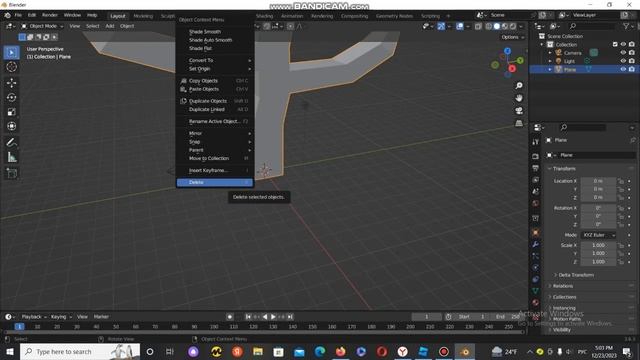Select the Scale tool
The width and height of the screenshot is (640, 360).
click(x=11, y=112)
